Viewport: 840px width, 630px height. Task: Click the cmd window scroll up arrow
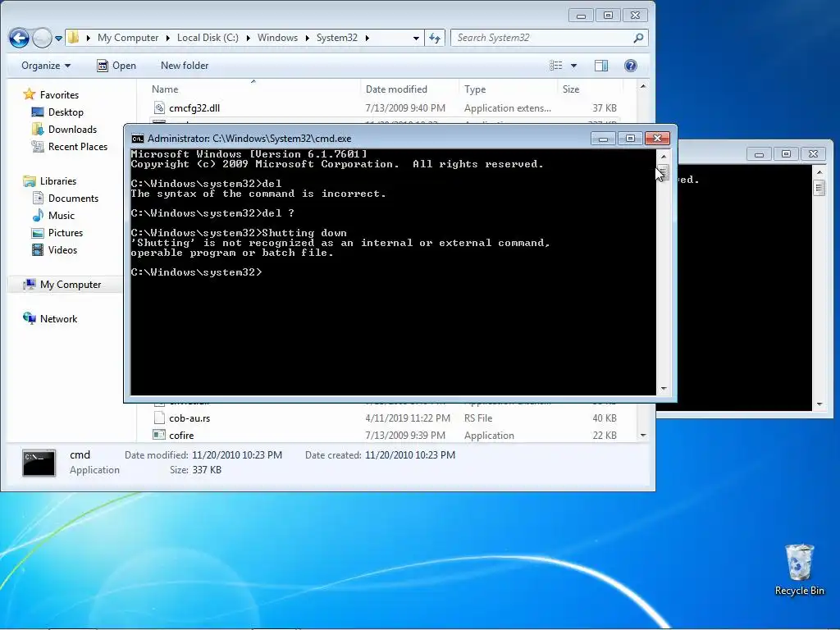[x=664, y=157]
